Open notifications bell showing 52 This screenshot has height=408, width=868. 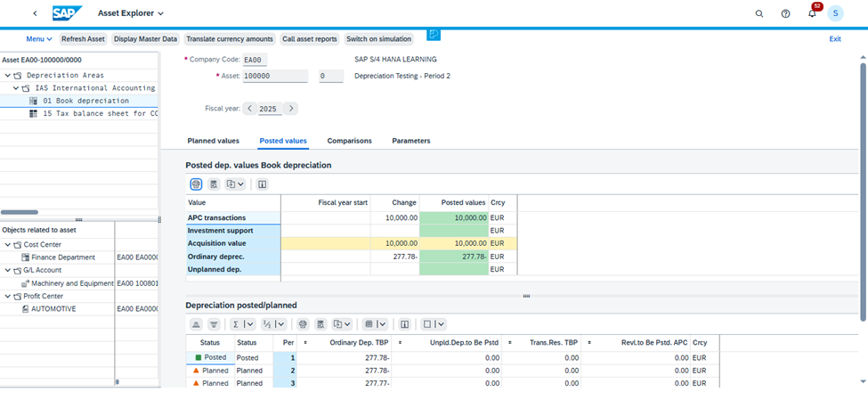coord(812,13)
